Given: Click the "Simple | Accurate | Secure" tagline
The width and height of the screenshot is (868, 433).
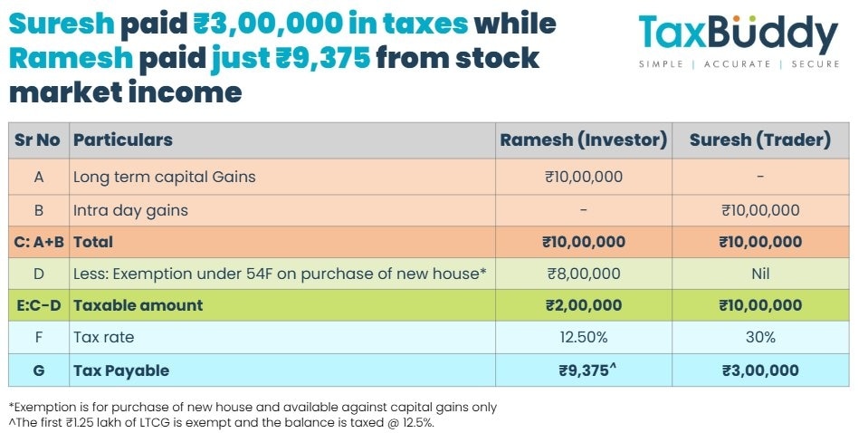Looking at the screenshot, I should coord(739,64).
